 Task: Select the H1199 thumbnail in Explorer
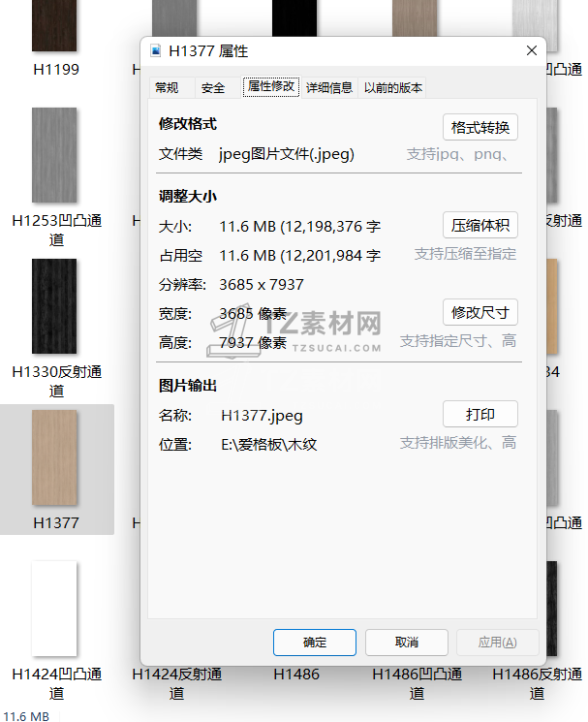pyautogui.click(x=54, y=25)
